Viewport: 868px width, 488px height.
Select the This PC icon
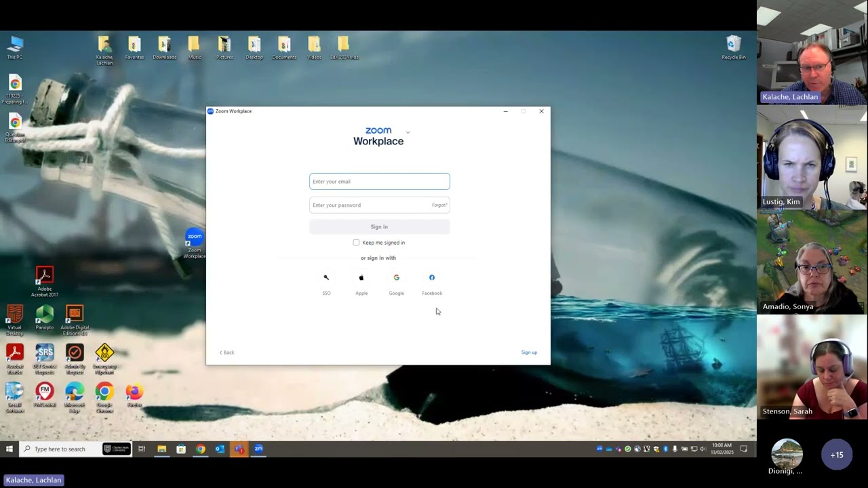(x=15, y=48)
